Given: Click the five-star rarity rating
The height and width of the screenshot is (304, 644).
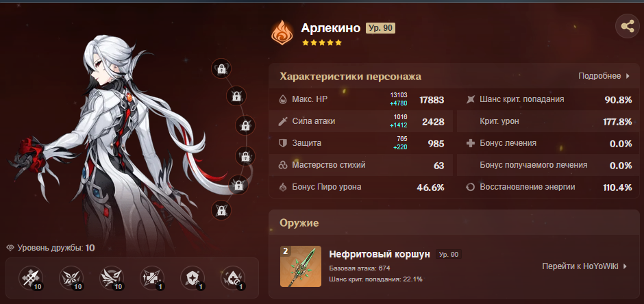Looking at the screenshot, I should click(322, 42).
